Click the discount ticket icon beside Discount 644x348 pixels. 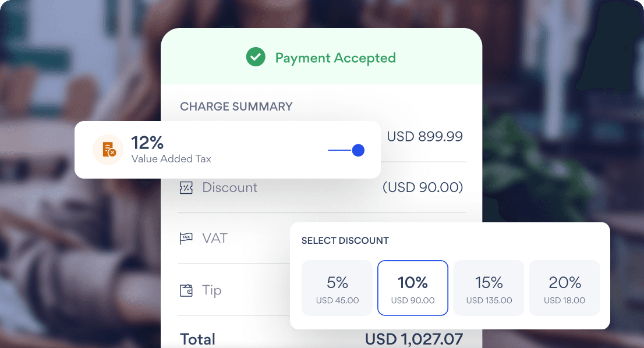186,187
